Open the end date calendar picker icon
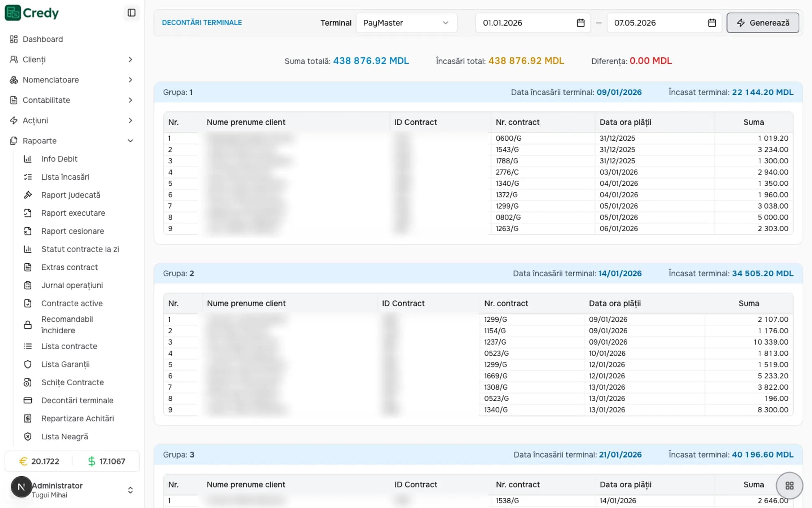Screen dimensions: 812x508 (x=712, y=23)
